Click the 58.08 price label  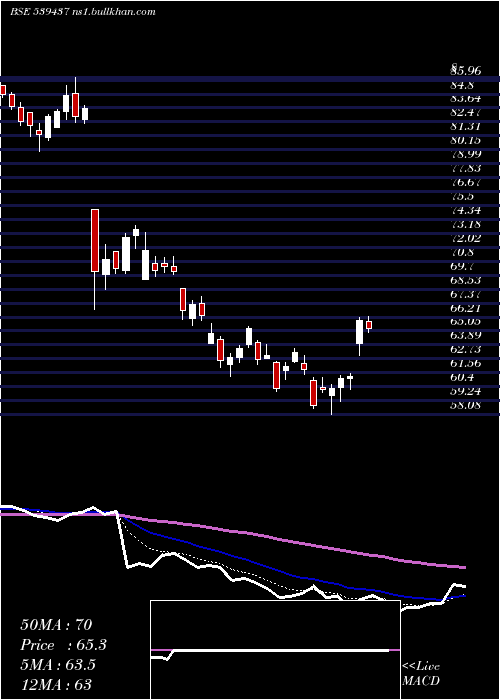point(466,405)
